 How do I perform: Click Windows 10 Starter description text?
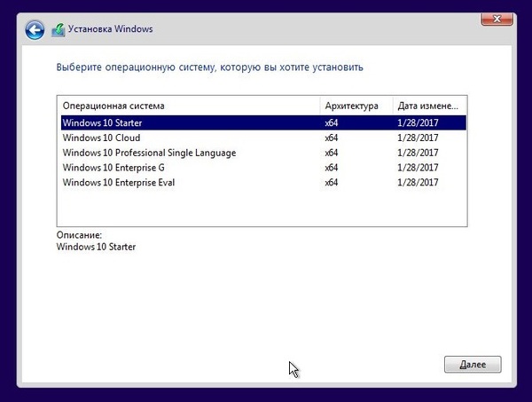pyautogui.click(x=96, y=247)
